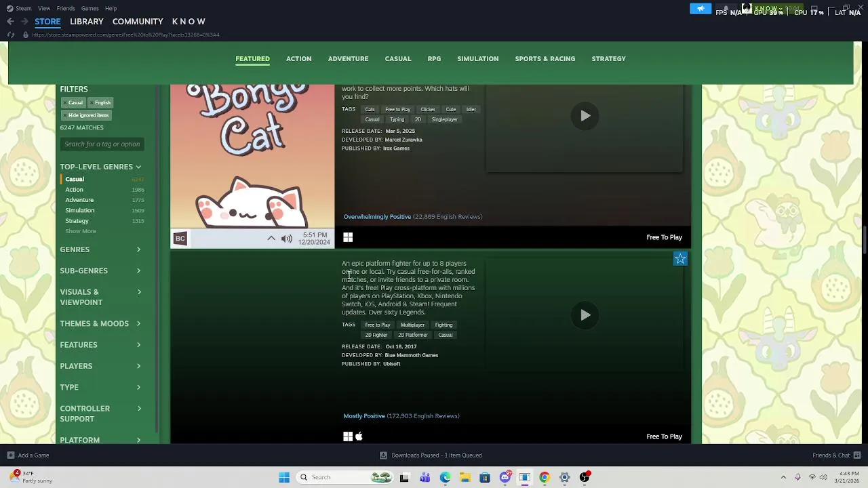The height and width of the screenshot is (488, 868).
Task: Switch to the LIBRARY tab
Action: 87,22
